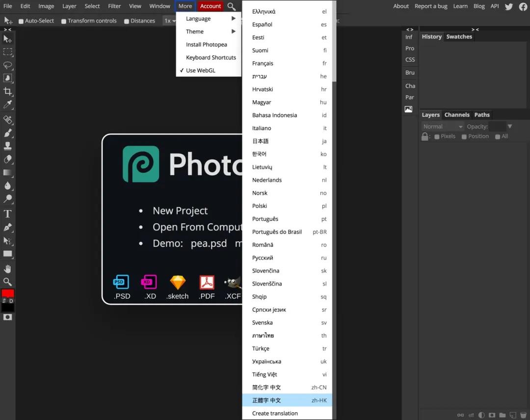530x420 pixels.
Task: Click the red foreground color swatch
Action: [8, 293]
